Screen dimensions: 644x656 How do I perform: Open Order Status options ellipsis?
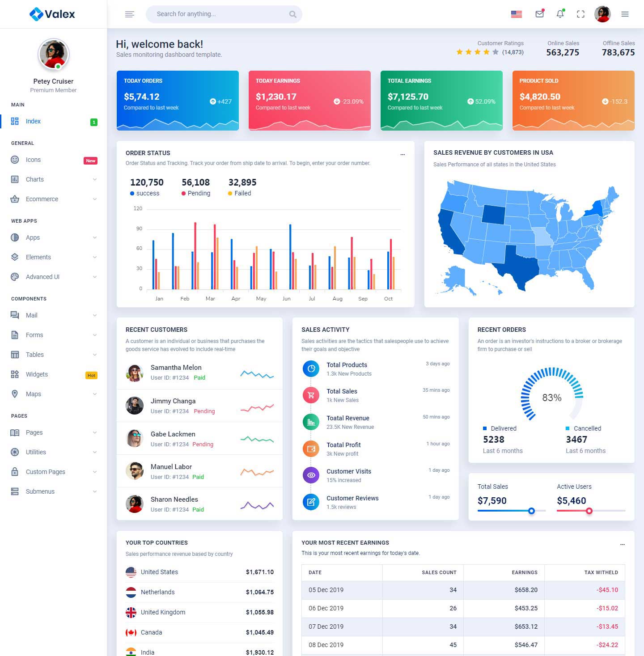click(x=402, y=154)
